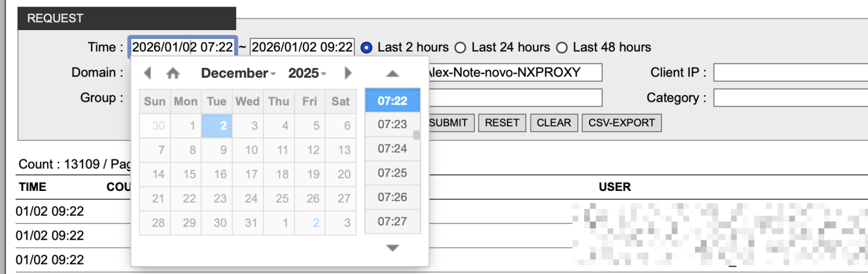868x274 pixels.
Task: Select Last 2 hours radio option
Action: 366,47
